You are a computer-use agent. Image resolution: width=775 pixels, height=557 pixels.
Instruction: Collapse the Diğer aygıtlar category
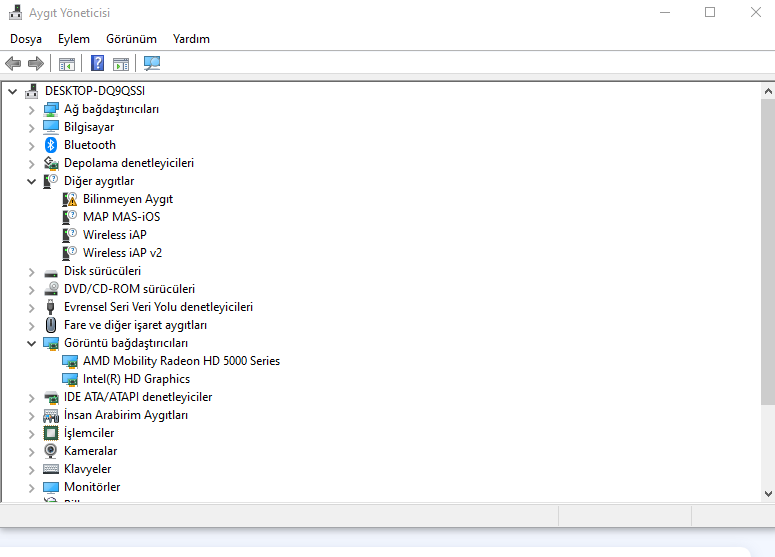32,181
